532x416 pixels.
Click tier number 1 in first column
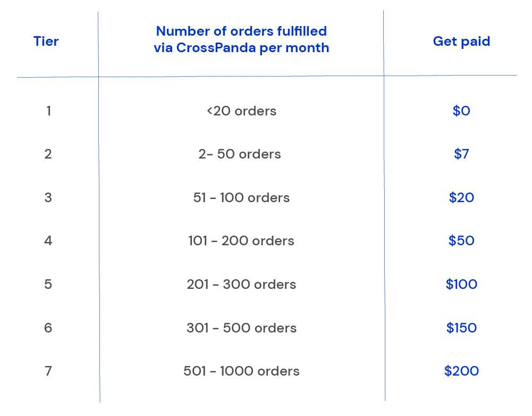point(48,111)
